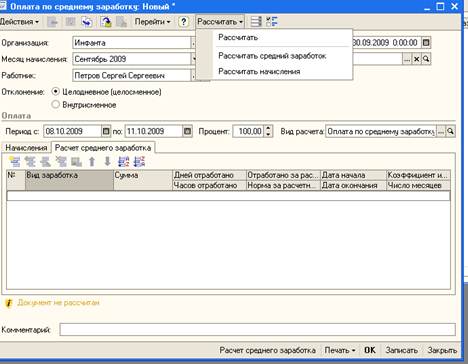Image resolution: width=468 pixels, height=364 pixels.
Task: Click the Сумма column header
Action: click(x=143, y=180)
